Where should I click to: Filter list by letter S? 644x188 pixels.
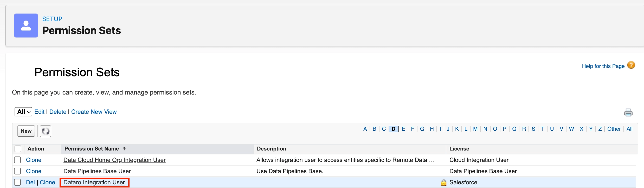(533, 129)
